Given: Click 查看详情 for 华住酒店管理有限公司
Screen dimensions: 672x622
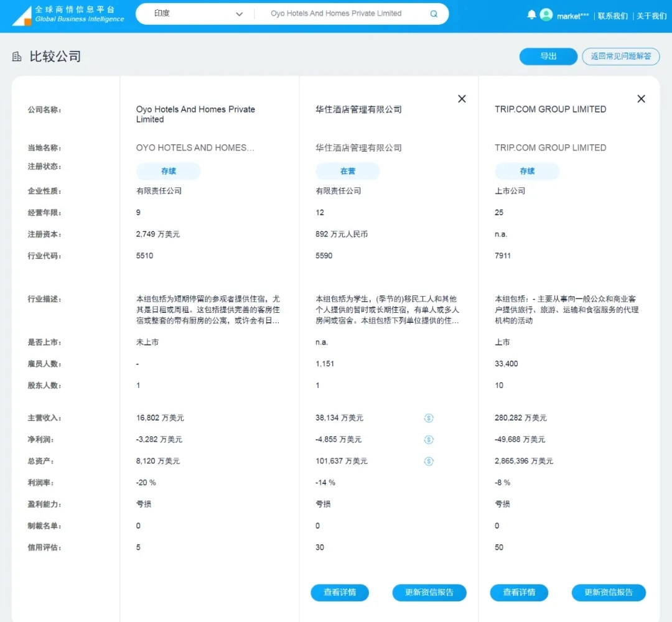Looking at the screenshot, I should (x=340, y=593).
